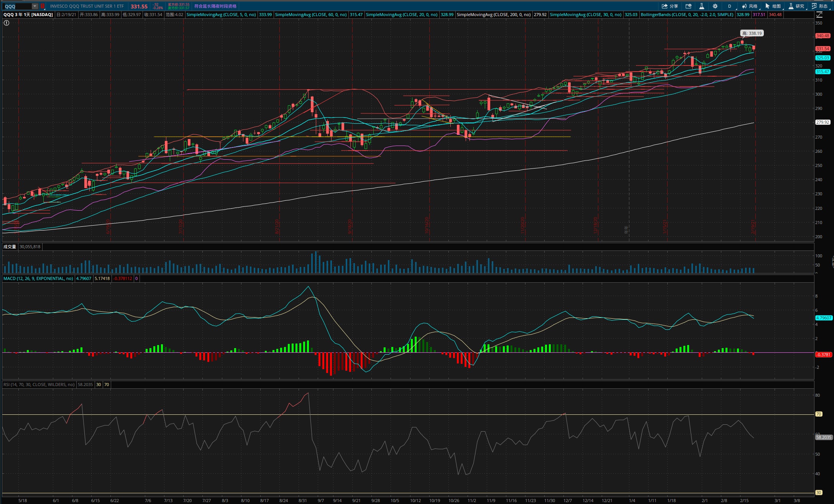Viewport: 834px width, 504px height.
Task: Open the 绘图 drawing tools menu
Action: click(773, 6)
